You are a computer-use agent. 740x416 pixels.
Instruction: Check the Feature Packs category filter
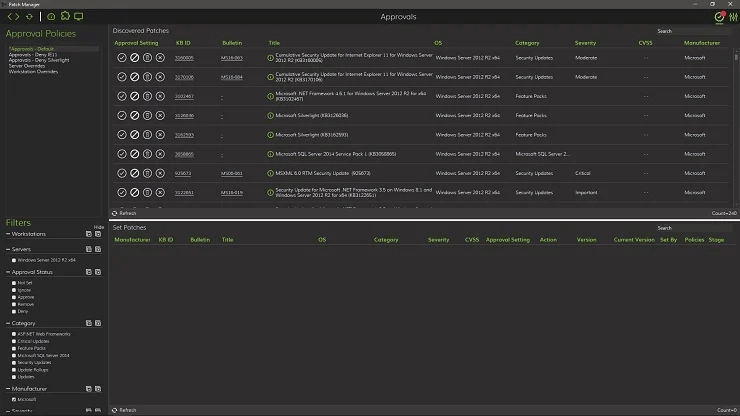point(14,348)
